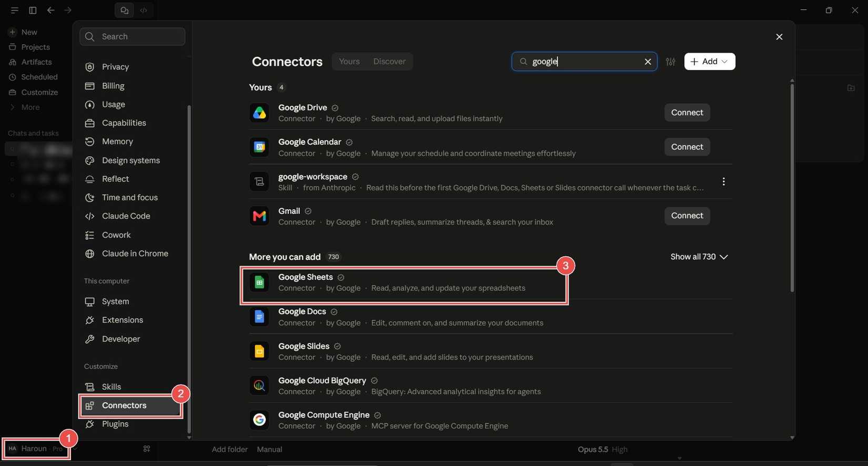Connect the Gmail connector
Viewport: 868px width, 466px height.
[687, 216]
